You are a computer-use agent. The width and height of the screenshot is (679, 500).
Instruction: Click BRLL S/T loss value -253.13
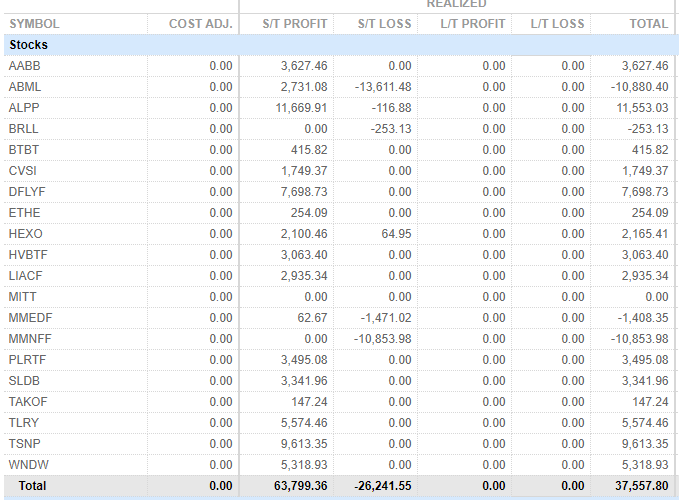tap(391, 129)
